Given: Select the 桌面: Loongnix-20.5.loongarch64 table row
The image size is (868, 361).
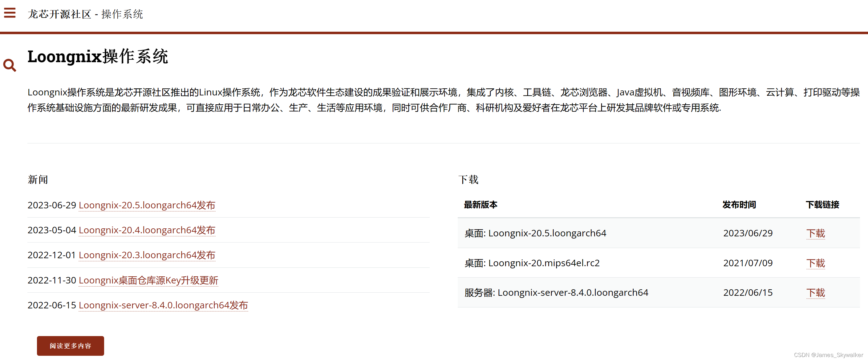Looking at the screenshot, I should (535, 233).
